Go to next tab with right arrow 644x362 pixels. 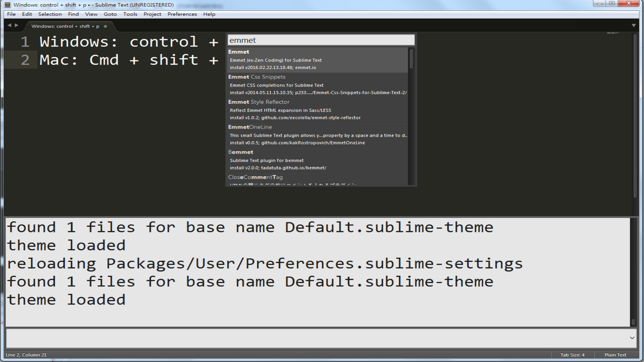(16, 25)
